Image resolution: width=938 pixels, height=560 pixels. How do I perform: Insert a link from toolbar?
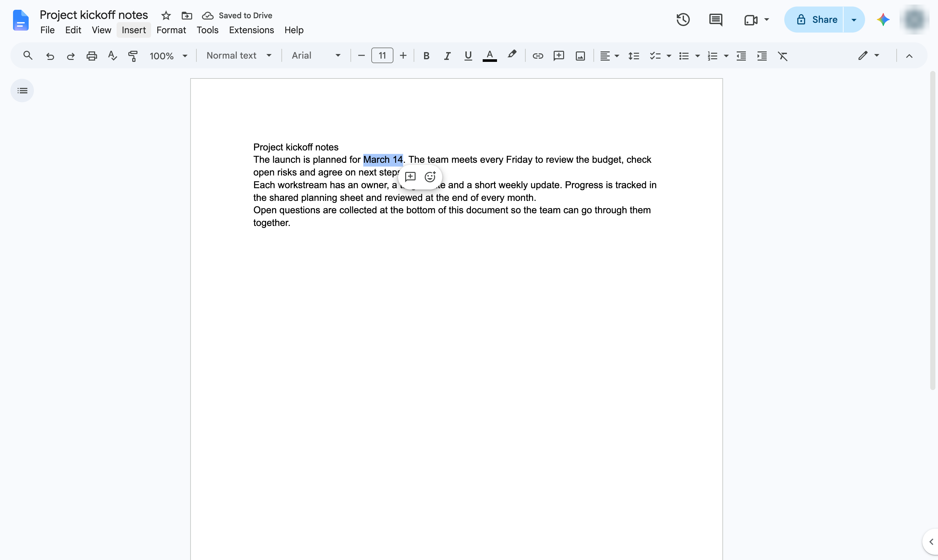click(537, 56)
